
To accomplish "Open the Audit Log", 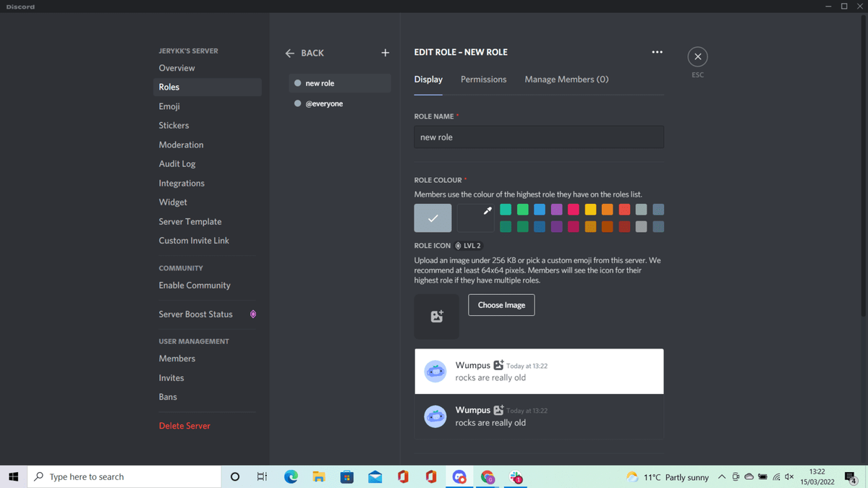I will pyautogui.click(x=208, y=164).
